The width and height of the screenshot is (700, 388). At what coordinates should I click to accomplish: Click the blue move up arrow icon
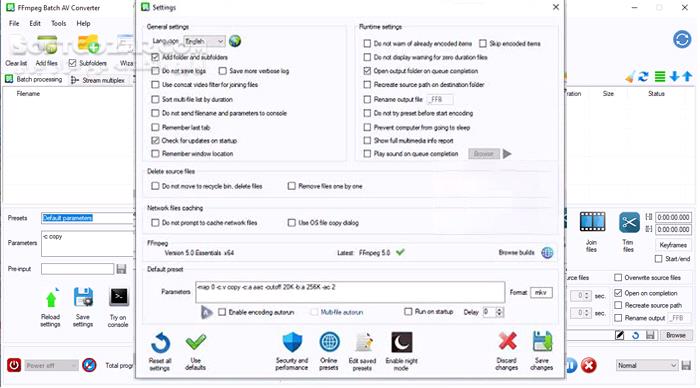click(688, 77)
